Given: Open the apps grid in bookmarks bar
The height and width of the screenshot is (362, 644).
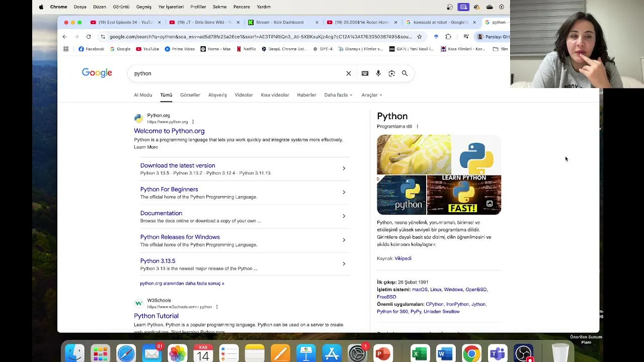Looking at the screenshot, I should pos(66,49).
